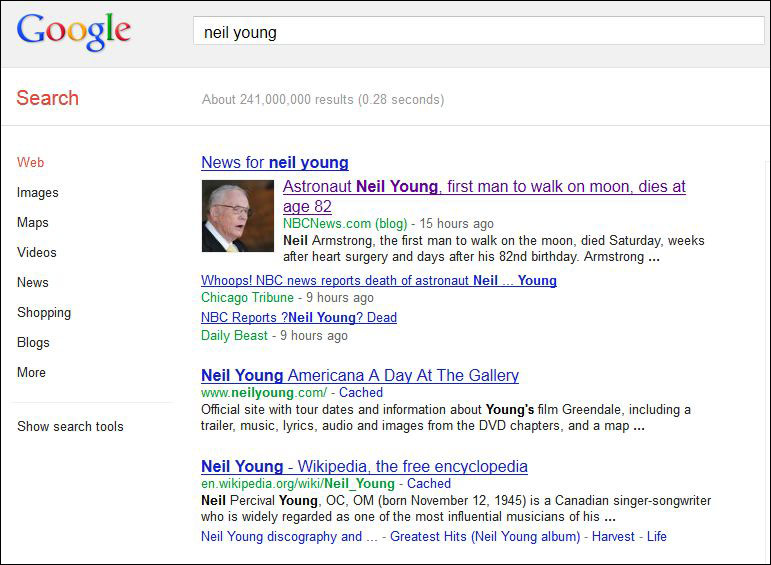Select the Web search filter
Image resolution: width=771 pixels, height=565 pixels.
click(30, 162)
